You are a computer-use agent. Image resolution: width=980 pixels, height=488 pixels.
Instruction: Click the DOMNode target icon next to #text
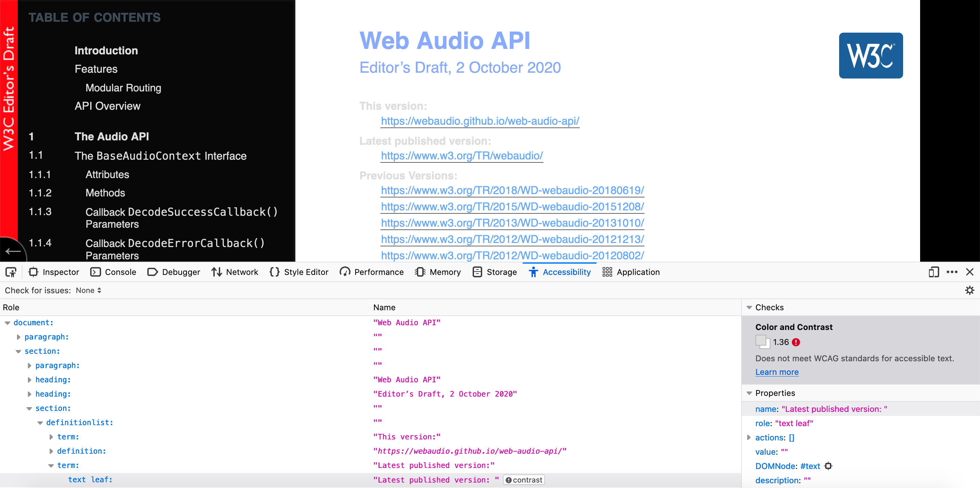click(828, 466)
